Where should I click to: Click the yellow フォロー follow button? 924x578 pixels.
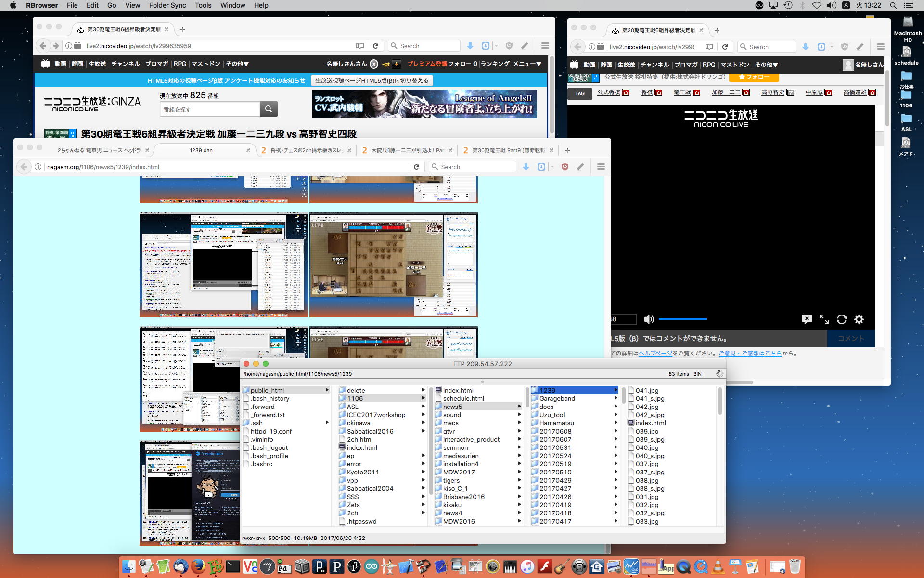754,77
